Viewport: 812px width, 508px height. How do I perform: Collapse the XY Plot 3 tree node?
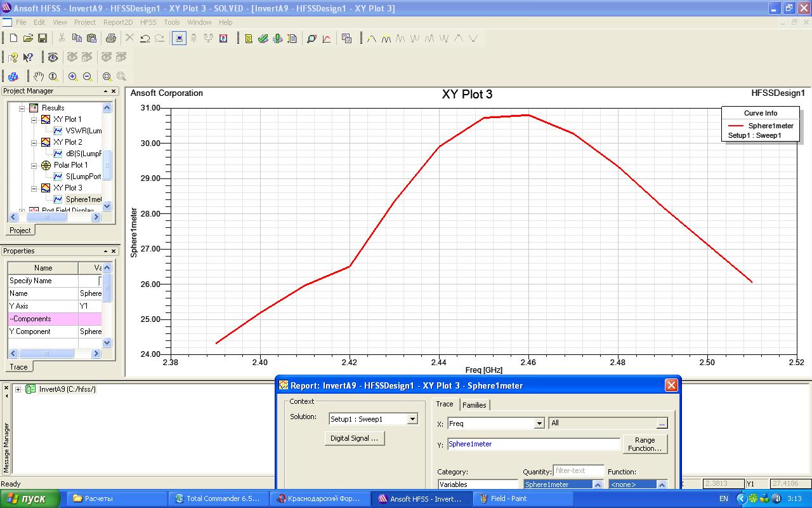(x=34, y=188)
